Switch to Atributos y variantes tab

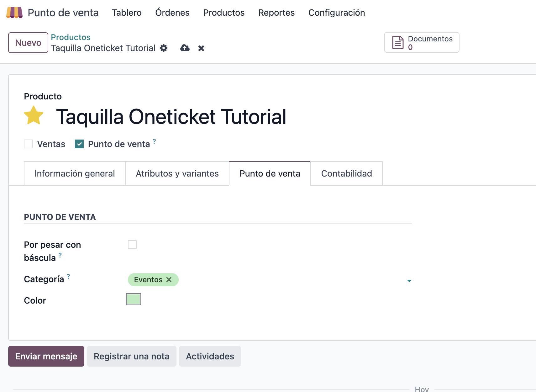coord(177,173)
